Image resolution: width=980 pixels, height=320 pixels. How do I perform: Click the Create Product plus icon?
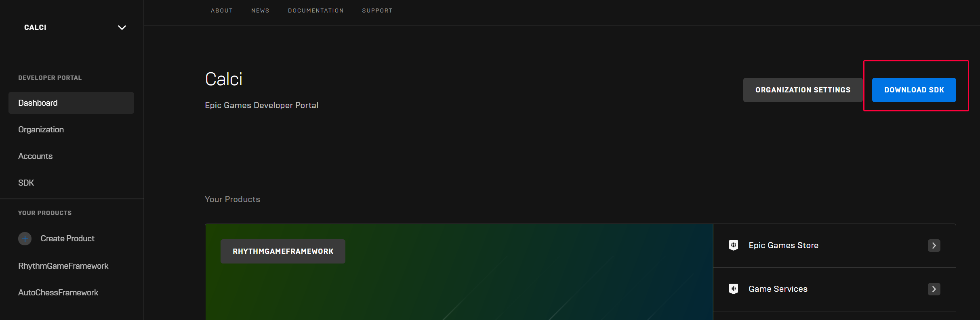pyautogui.click(x=25, y=238)
